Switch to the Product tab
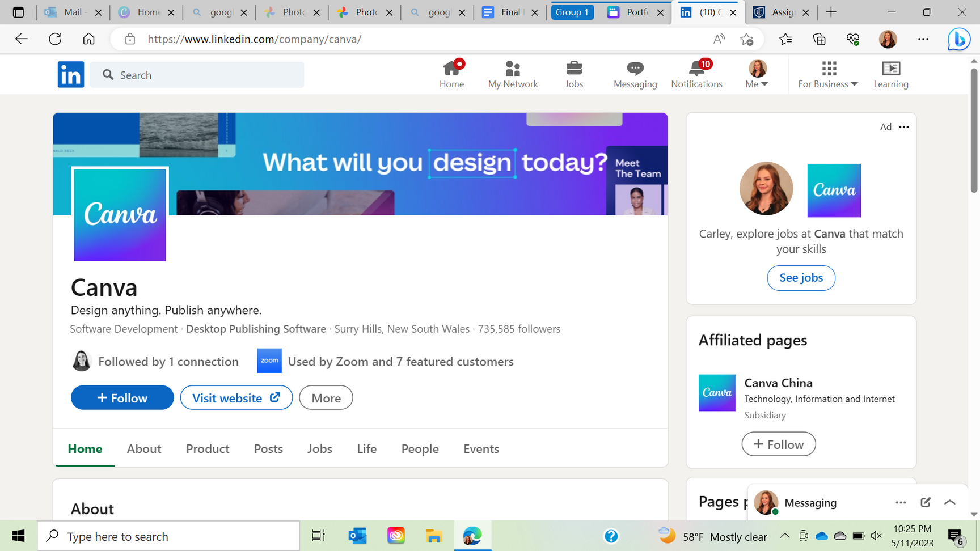This screenshot has height=551, width=980. [208, 448]
